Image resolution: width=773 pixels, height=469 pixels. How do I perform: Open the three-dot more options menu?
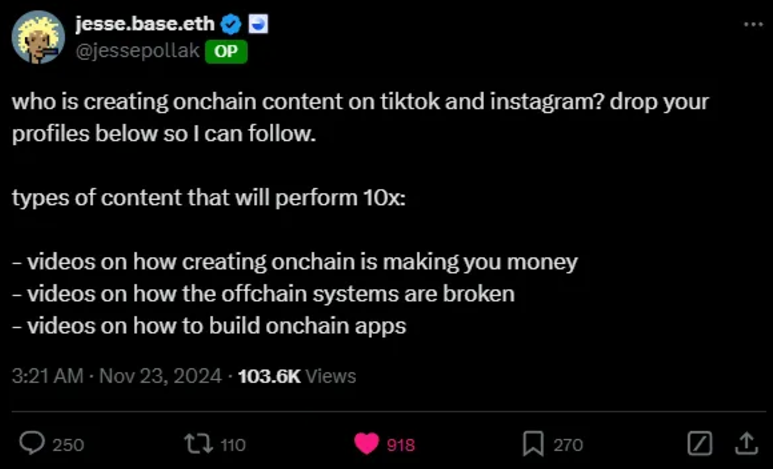(x=751, y=23)
